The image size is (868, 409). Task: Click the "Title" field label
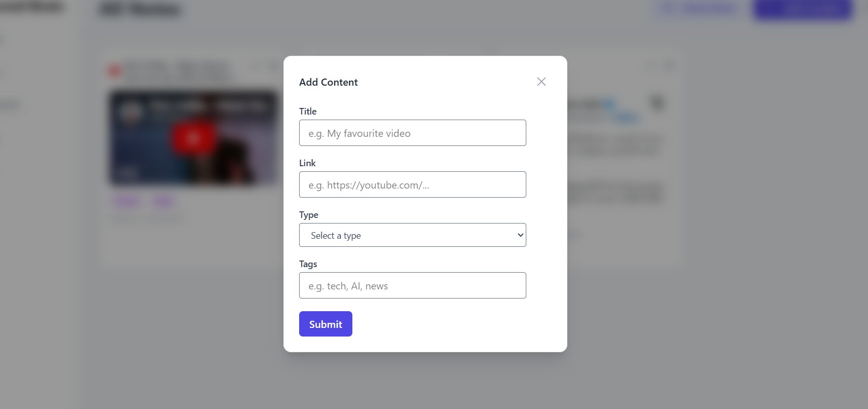tap(308, 111)
